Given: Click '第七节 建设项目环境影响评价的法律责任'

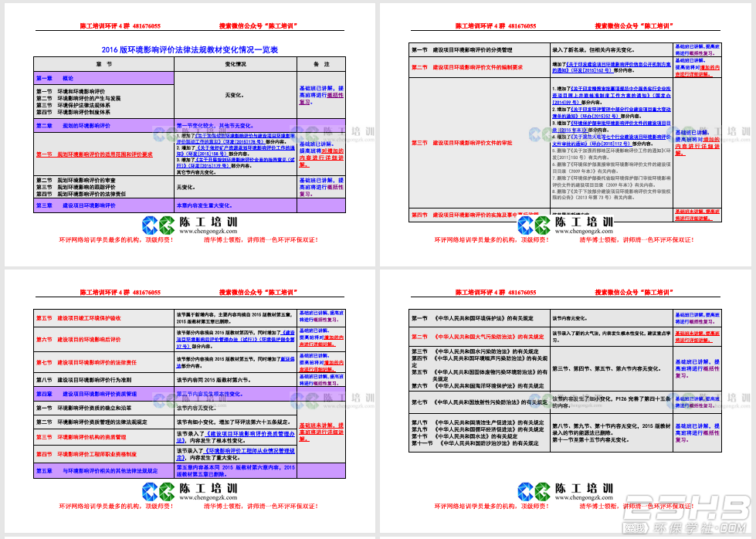Looking at the screenshot, I should (86, 362).
